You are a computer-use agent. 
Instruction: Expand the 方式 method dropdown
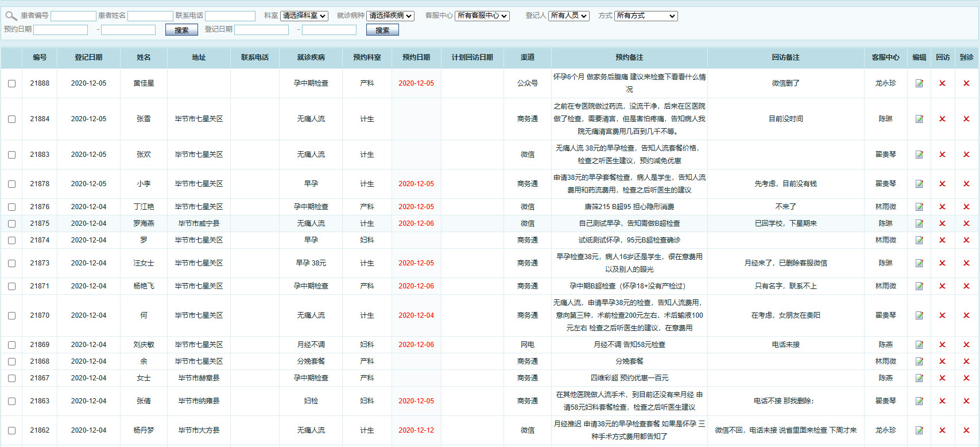(x=646, y=16)
